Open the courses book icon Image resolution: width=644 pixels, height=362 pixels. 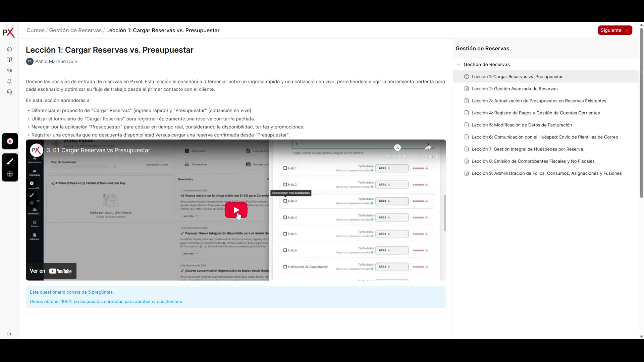[x=9, y=60]
